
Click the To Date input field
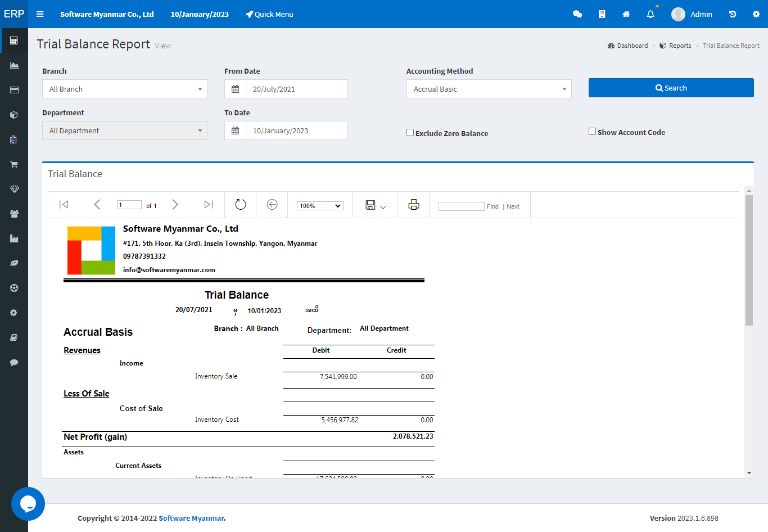pos(297,130)
